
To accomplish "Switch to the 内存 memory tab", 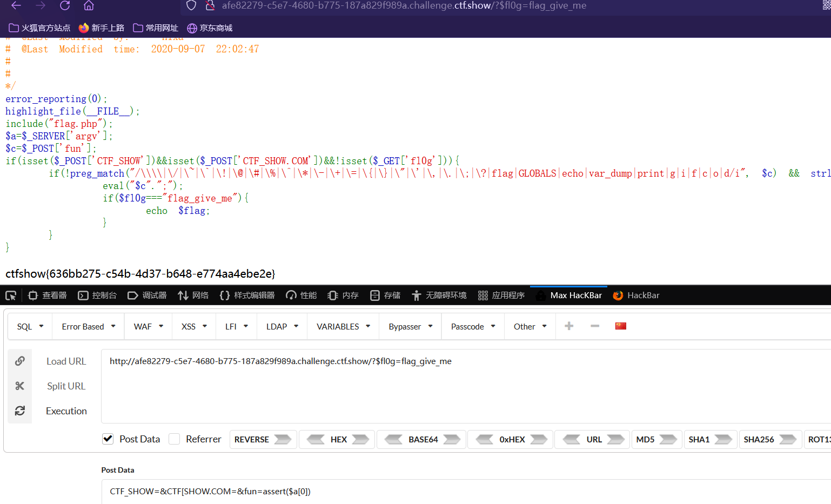I will [343, 295].
